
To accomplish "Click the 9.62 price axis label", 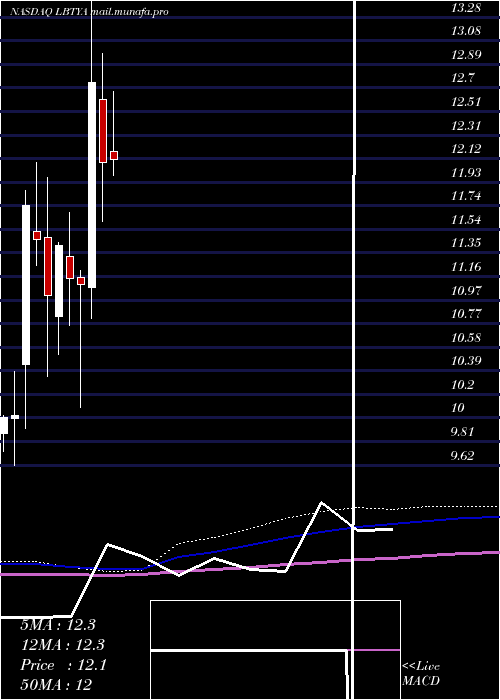I will [463, 455].
